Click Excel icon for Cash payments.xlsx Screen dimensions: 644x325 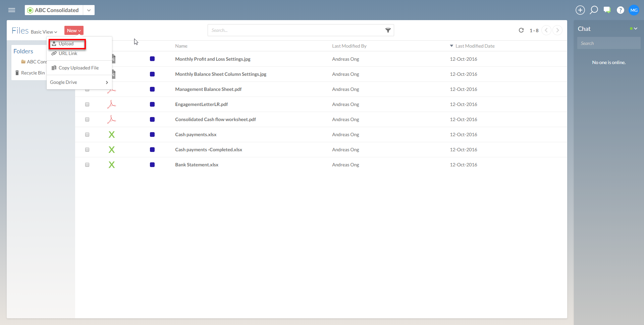[112, 134]
